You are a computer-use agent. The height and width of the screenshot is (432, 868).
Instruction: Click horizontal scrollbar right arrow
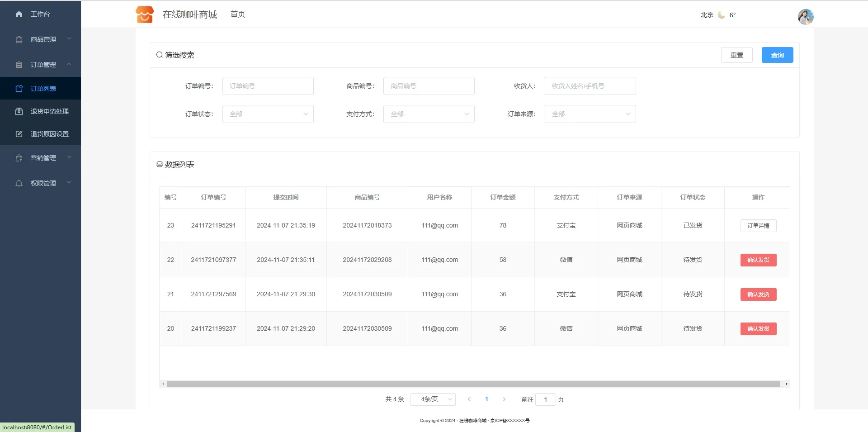point(787,384)
